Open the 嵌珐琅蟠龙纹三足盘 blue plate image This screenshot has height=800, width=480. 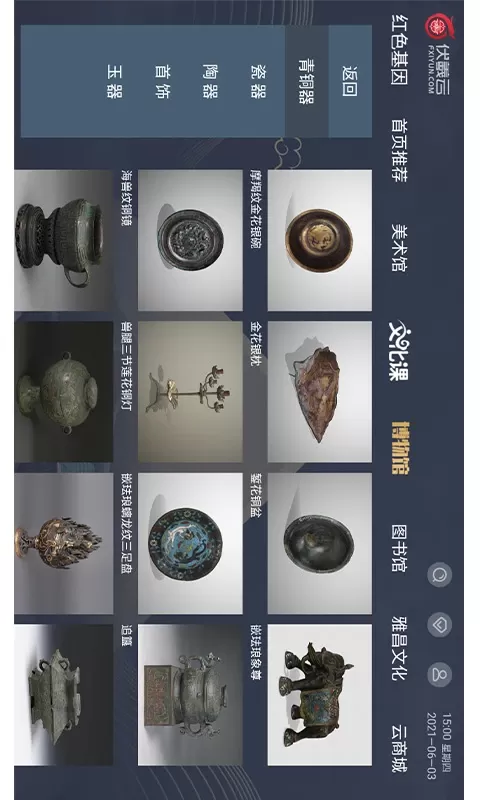tap(190, 543)
